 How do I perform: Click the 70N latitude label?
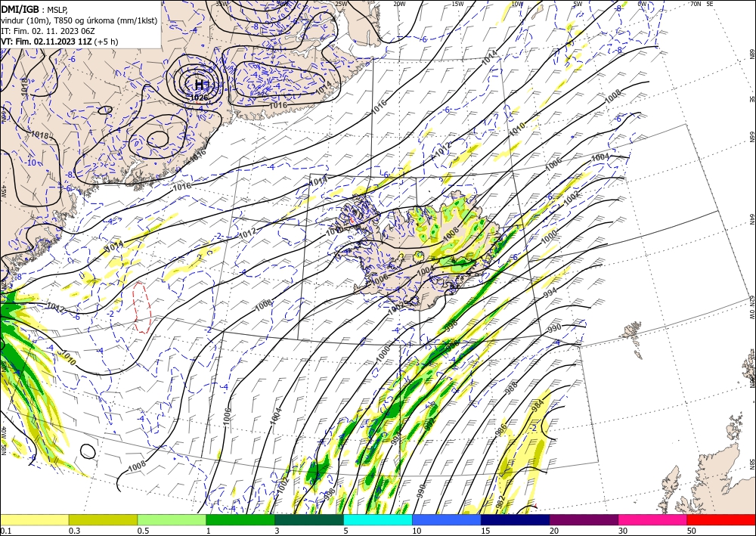coord(696,3)
